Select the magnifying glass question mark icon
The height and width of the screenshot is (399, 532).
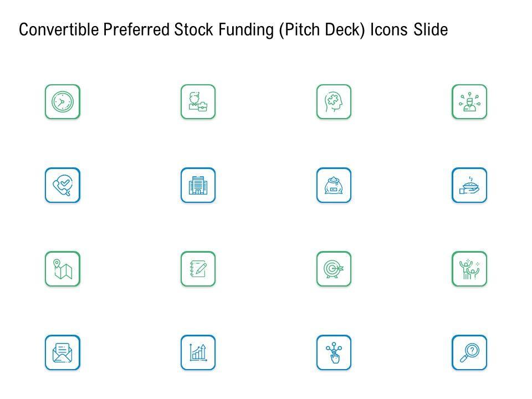(469, 352)
